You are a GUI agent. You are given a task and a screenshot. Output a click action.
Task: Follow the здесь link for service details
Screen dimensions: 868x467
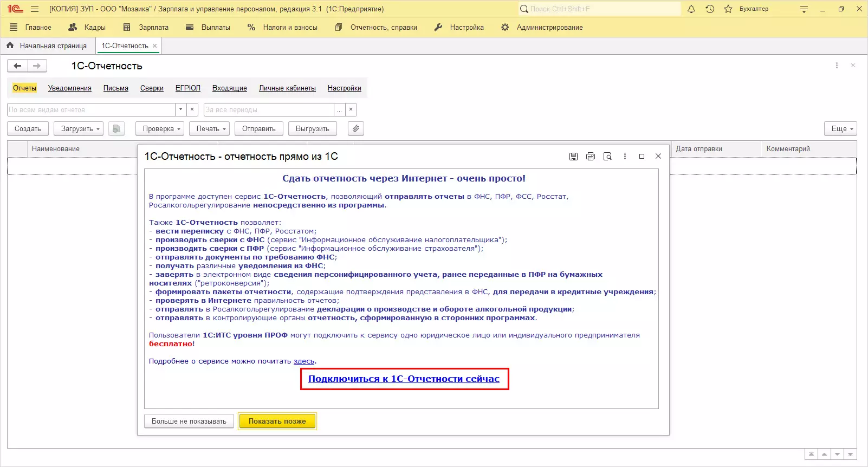pos(304,361)
